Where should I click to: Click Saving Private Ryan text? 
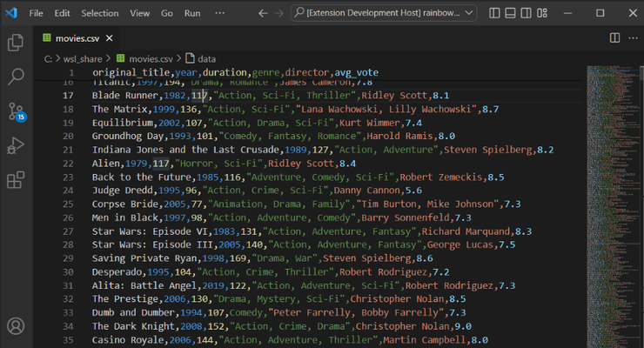tap(144, 258)
